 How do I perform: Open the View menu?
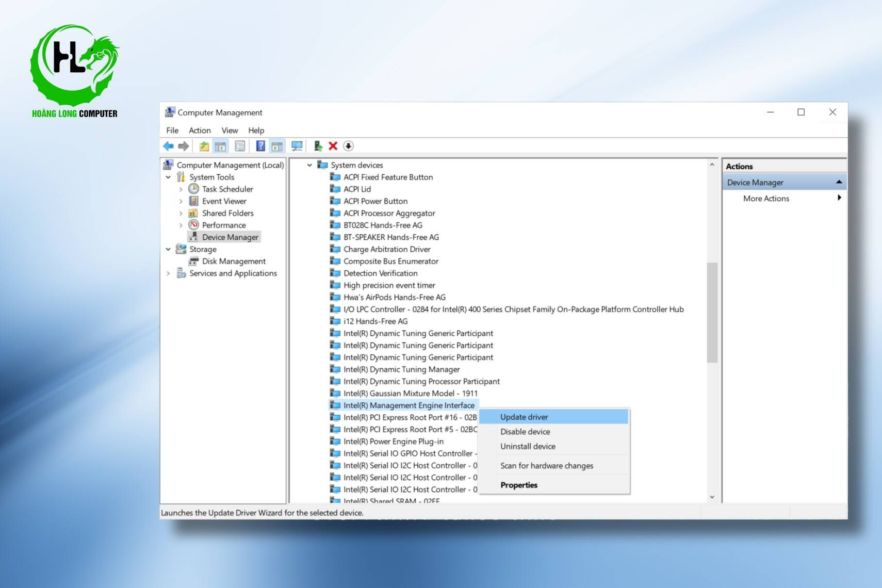(x=230, y=130)
